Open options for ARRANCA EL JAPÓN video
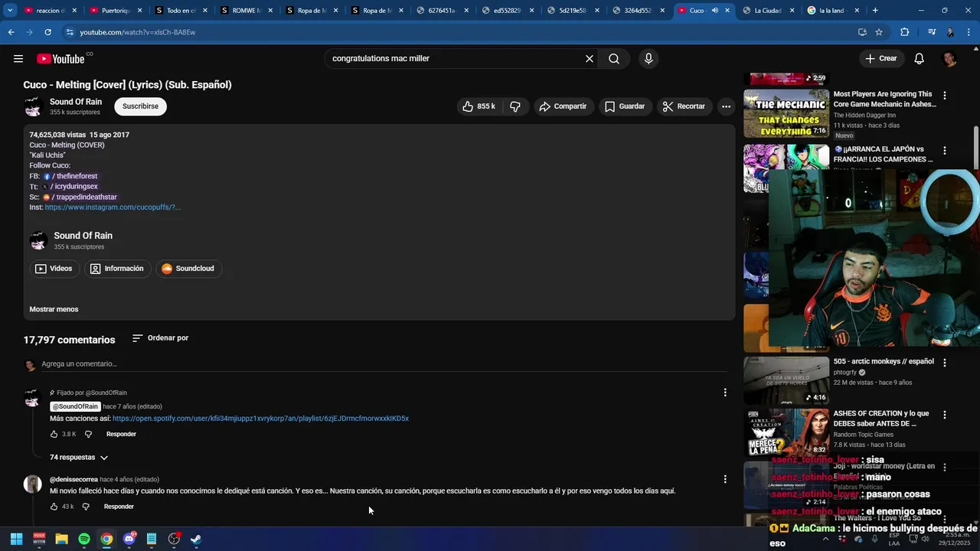 945,151
